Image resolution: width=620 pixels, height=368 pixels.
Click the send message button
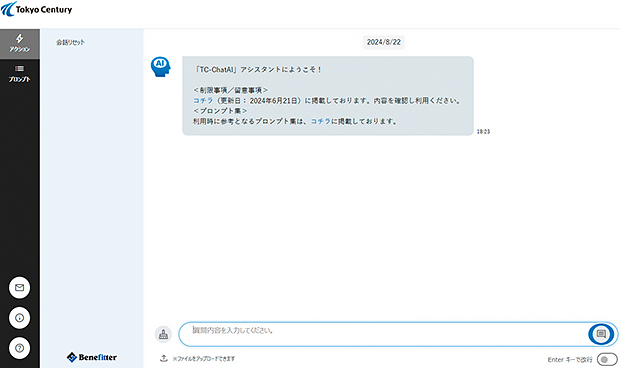pos(601,334)
